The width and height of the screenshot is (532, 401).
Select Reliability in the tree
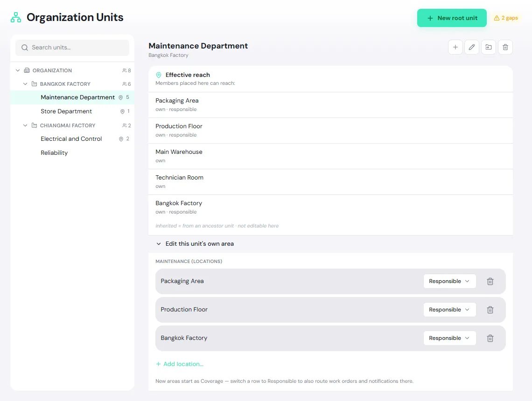tap(72, 153)
